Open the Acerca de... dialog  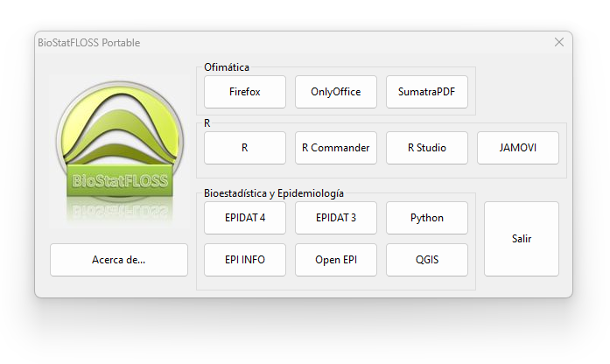coord(119,260)
